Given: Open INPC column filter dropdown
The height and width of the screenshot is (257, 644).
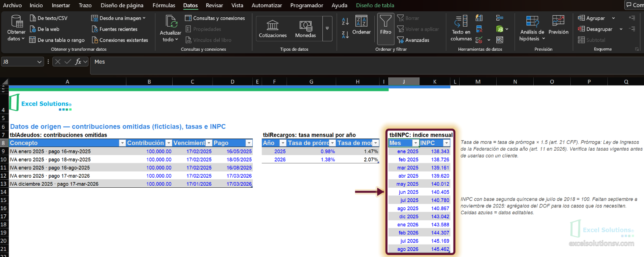Looking at the screenshot, I should [x=446, y=143].
